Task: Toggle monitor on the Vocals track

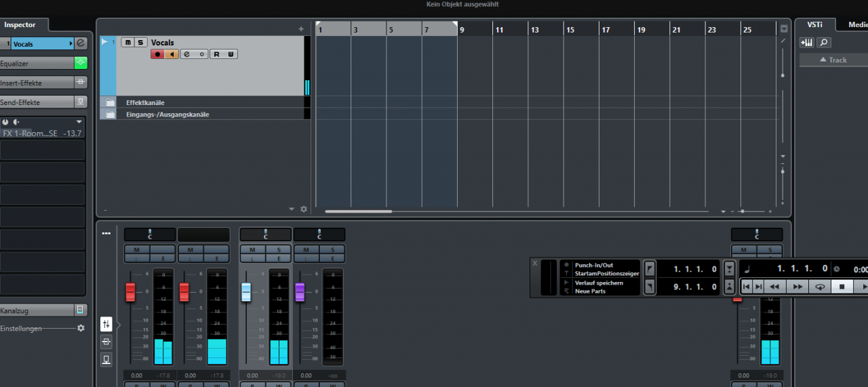Action: tap(172, 54)
